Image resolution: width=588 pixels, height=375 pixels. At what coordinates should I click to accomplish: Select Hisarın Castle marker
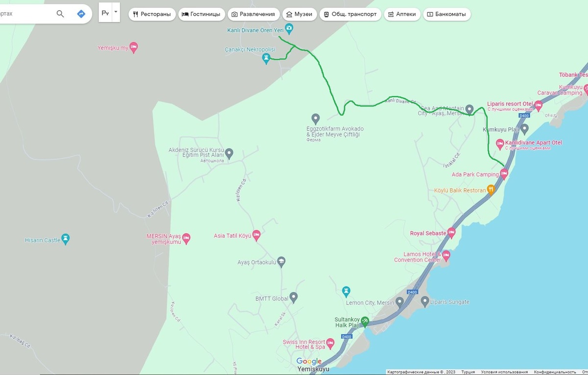(66, 240)
